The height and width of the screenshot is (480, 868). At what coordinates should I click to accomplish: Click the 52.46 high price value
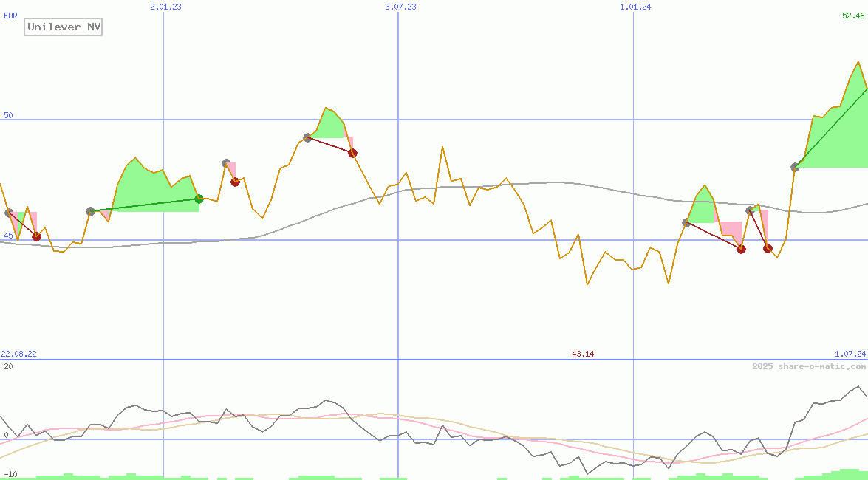(853, 16)
